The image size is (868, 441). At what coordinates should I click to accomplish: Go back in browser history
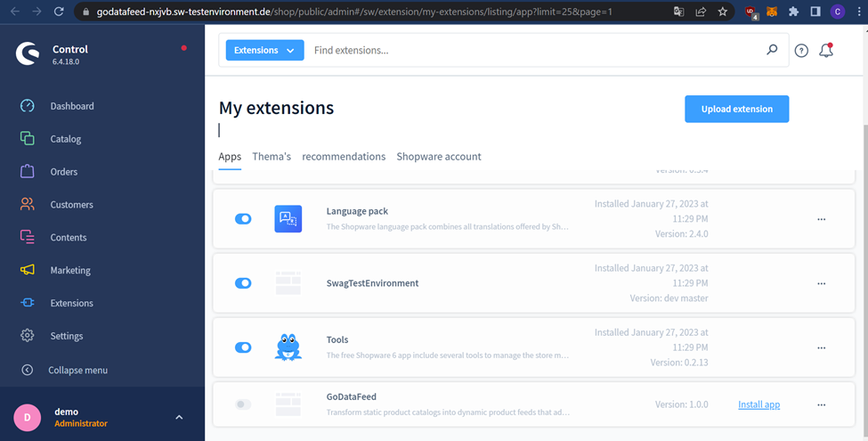(15, 11)
